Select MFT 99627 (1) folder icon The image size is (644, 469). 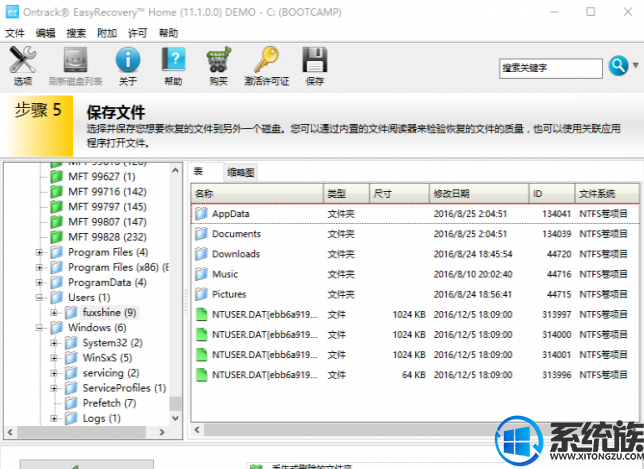click(57, 177)
